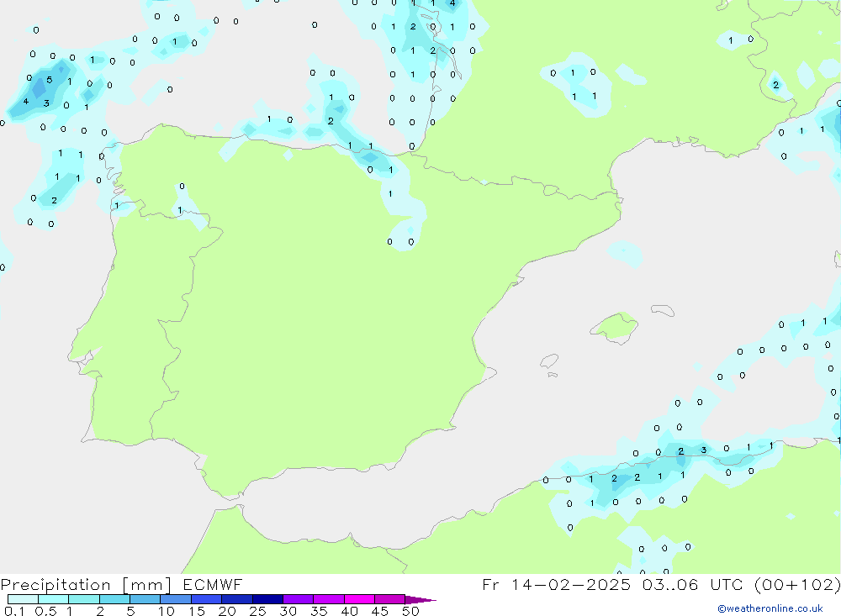This screenshot has width=841, height=616.
Task: Click the arrow tip past 50 on legend
Action: click(x=421, y=600)
